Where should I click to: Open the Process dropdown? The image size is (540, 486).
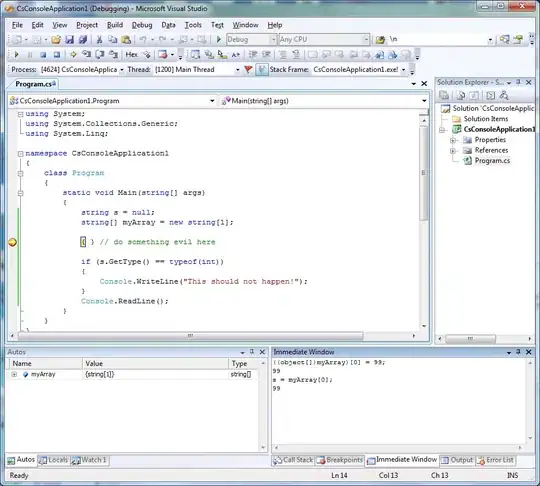pyautogui.click(x=122, y=70)
